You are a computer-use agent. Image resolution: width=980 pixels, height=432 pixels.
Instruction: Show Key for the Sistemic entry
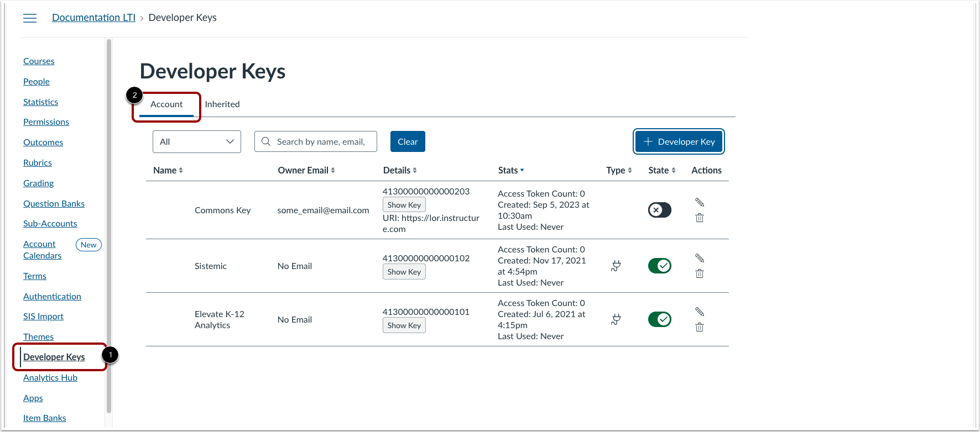pyautogui.click(x=404, y=272)
